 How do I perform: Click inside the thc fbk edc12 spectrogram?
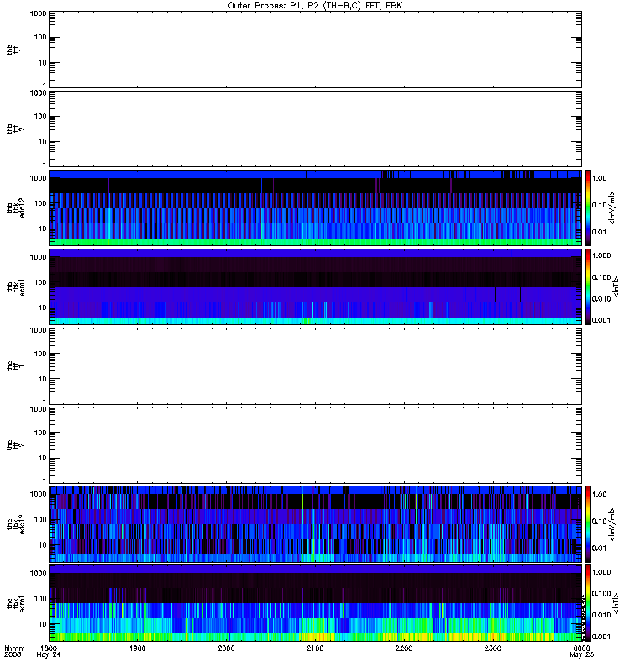(315, 524)
